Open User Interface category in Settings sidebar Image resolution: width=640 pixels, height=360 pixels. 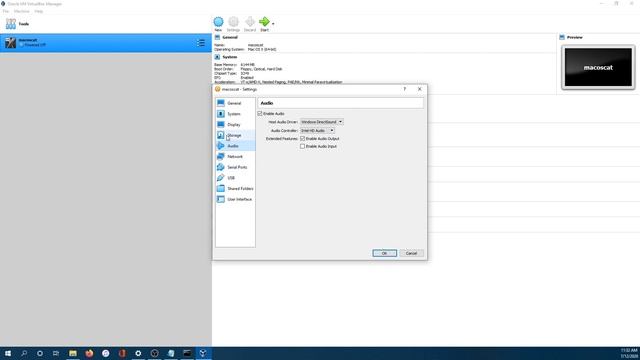235,199
